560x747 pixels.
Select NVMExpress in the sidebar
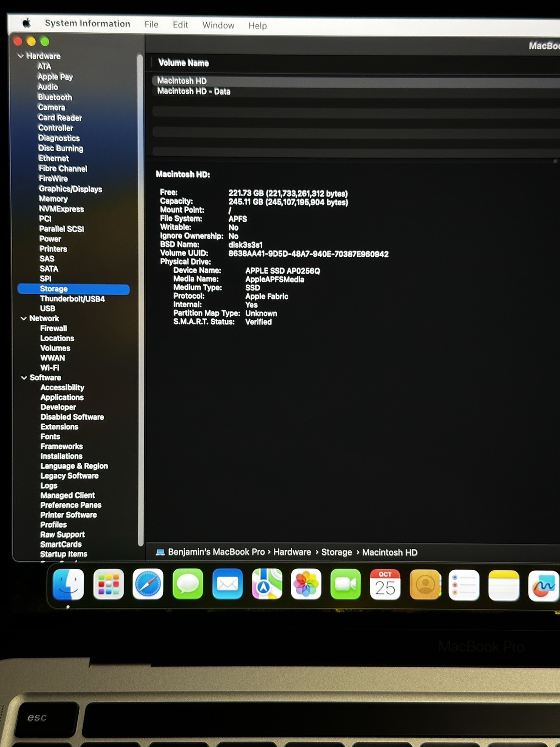pos(61,209)
